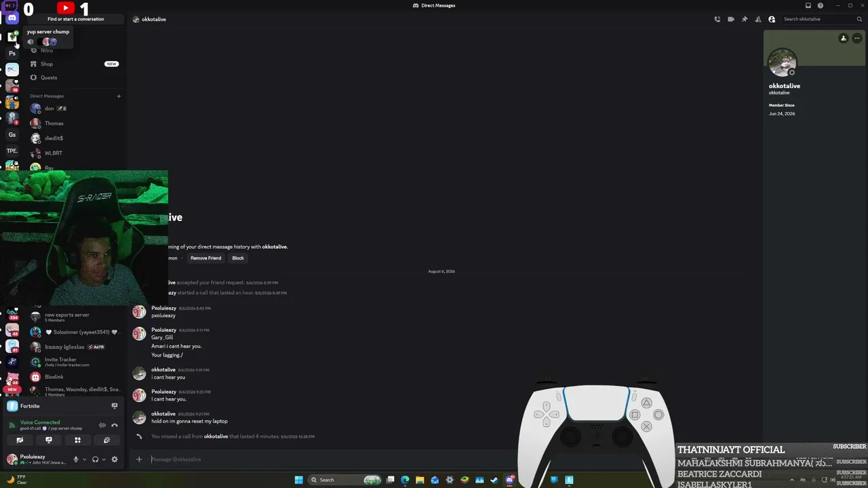
Task: Click the Remove Friend button
Action: (x=205, y=258)
